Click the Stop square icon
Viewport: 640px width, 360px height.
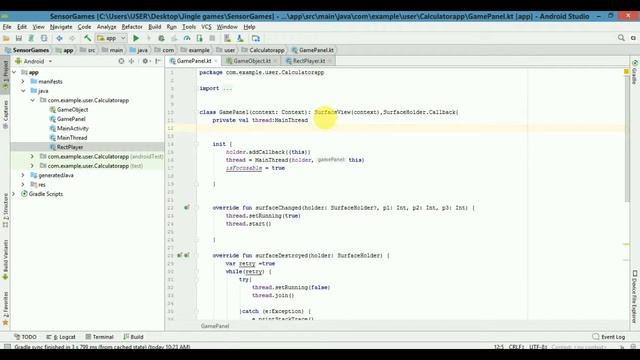[x=212, y=38]
